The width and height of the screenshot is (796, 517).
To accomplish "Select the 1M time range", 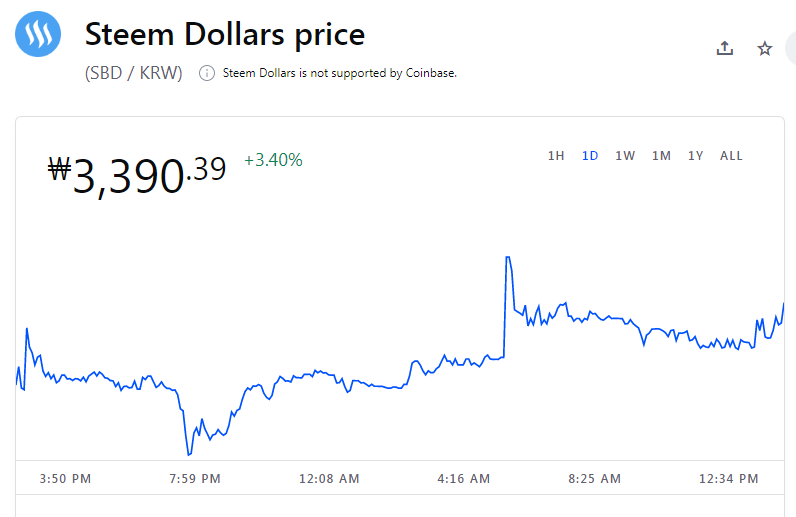I will (x=661, y=156).
